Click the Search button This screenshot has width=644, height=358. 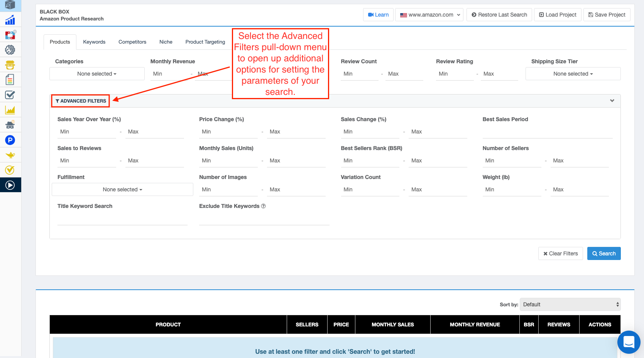[x=603, y=253]
